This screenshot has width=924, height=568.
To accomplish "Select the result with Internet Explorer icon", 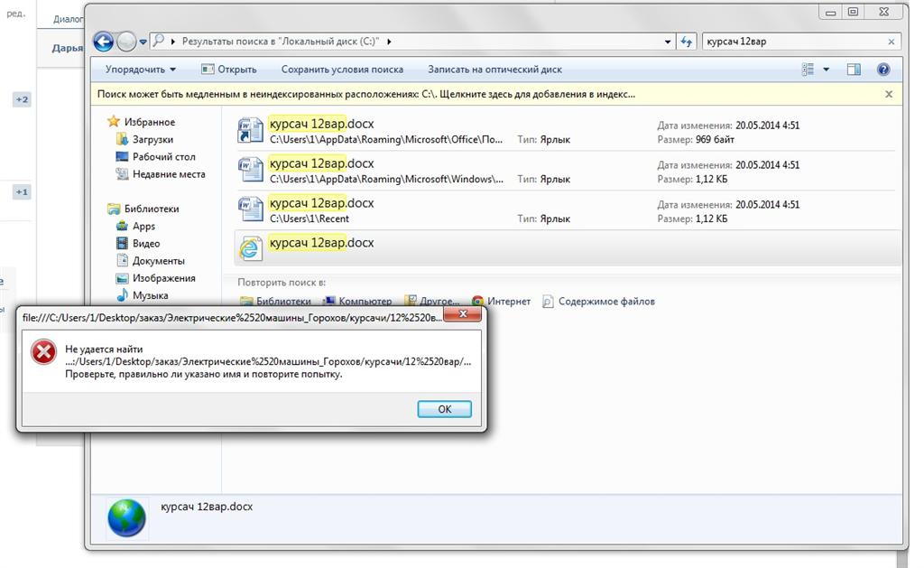I will [x=568, y=249].
